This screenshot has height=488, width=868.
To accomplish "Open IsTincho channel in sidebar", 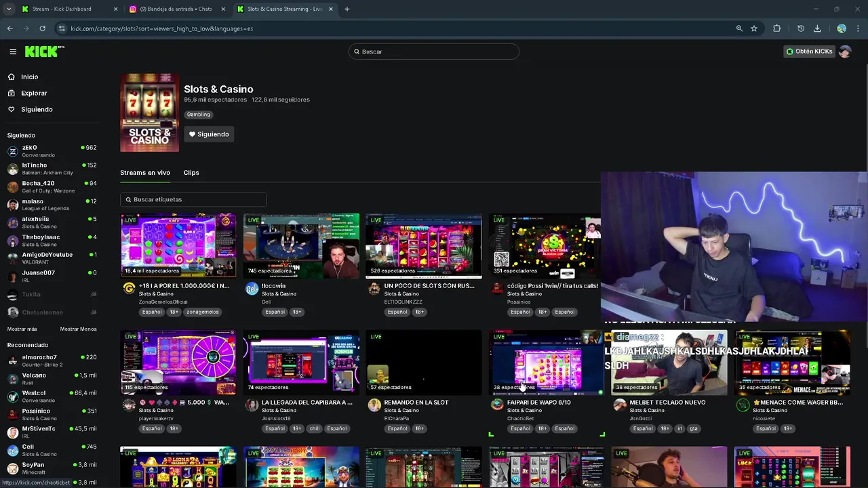I will pos(52,169).
